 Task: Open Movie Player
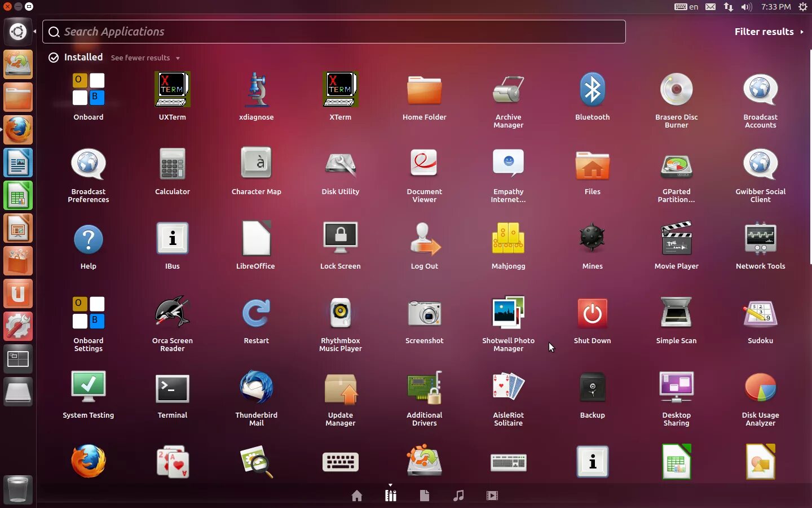(x=677, y=239)
